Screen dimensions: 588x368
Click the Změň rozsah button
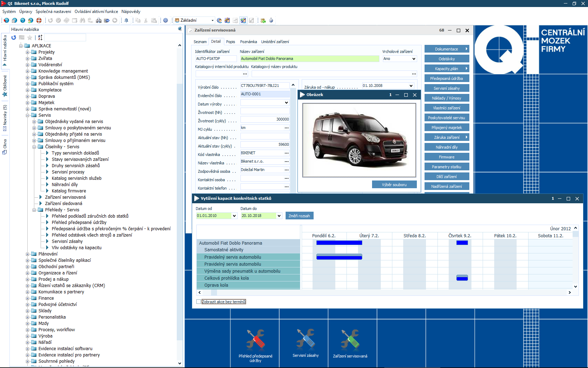299,216
